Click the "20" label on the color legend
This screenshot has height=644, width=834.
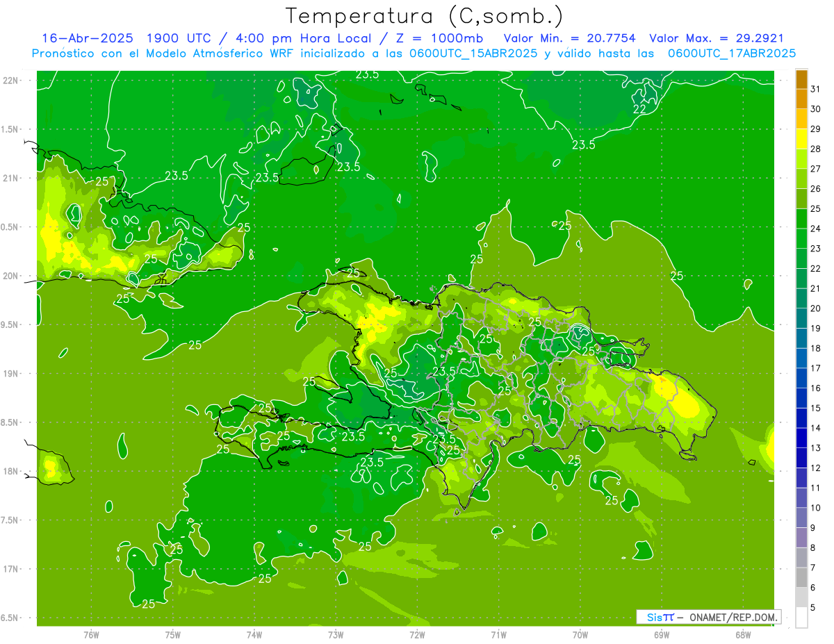816,308
